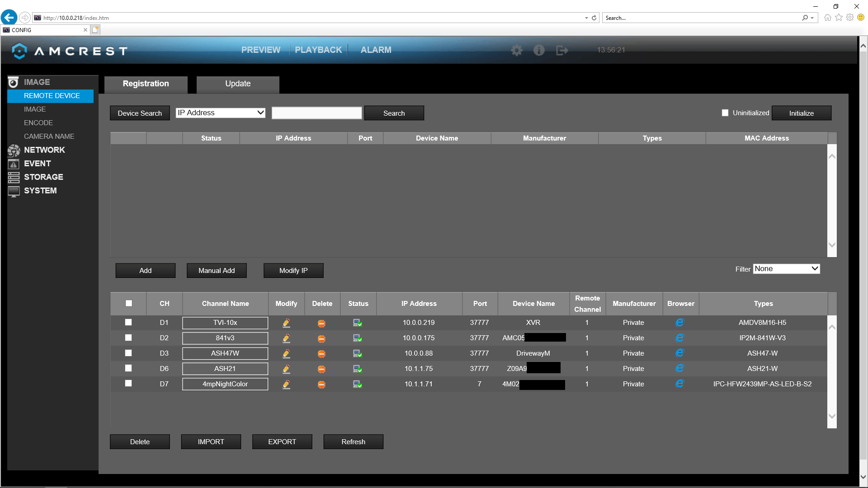The image size is (868, 488).
Task: Open browser icon for 10.0.0.219 device
Action: coord(679,323)
